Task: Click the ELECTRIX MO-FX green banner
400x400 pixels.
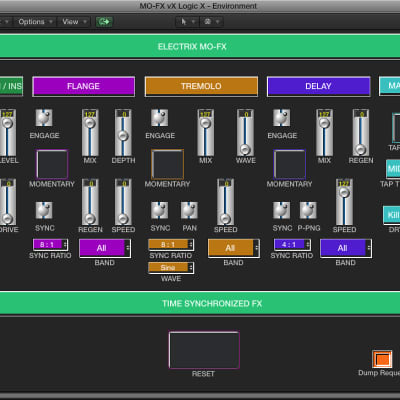Action: [200, 46]
